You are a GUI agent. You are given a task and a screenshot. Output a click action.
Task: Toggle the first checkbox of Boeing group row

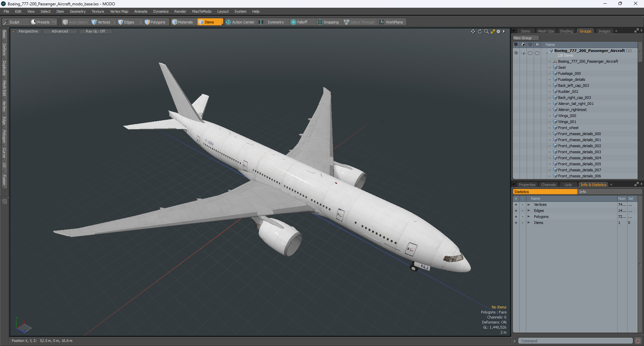coord(530,53)
